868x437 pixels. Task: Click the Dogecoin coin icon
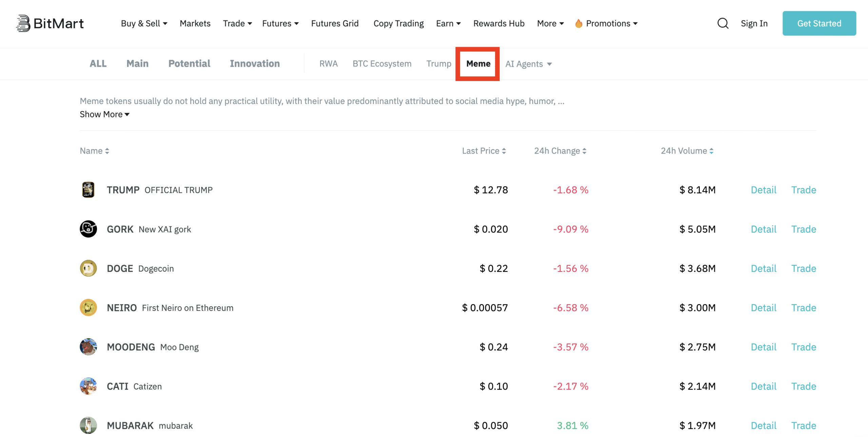click(88, 268)
